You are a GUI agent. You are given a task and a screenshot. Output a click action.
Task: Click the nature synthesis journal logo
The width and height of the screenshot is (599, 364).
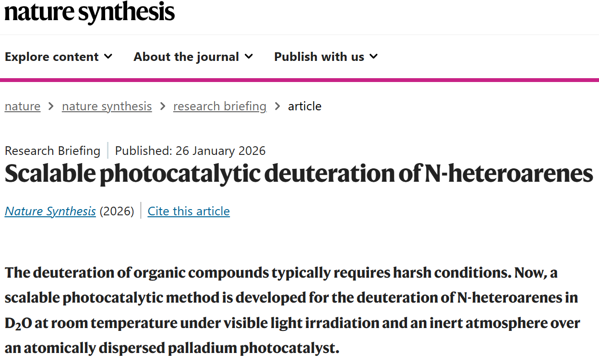click(x=89, y=12)
